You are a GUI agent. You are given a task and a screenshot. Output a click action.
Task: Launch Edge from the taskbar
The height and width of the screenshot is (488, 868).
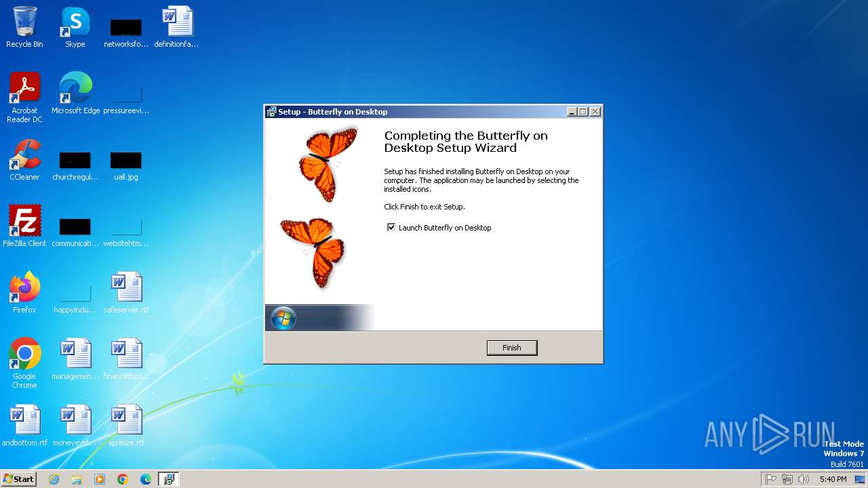click(x=146, y=479)
